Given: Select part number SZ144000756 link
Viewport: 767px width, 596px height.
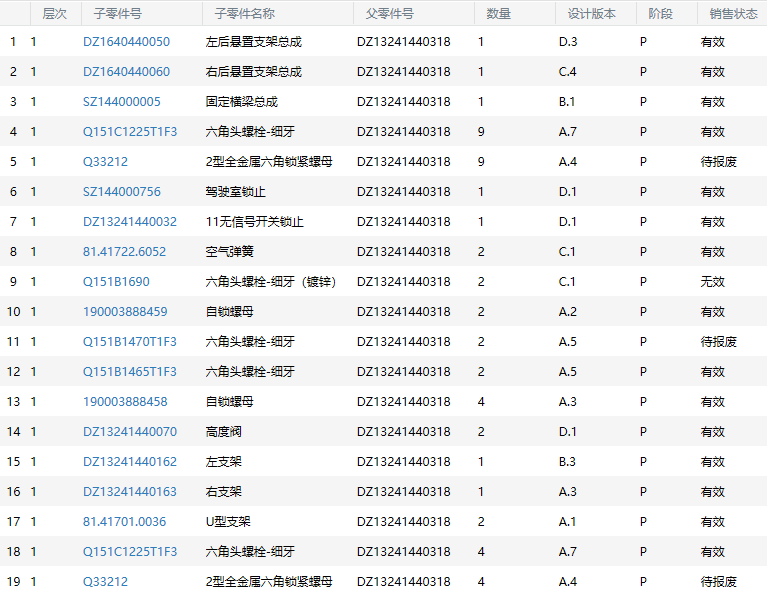Looking at the screenshot, I should [x=121, y=192].
